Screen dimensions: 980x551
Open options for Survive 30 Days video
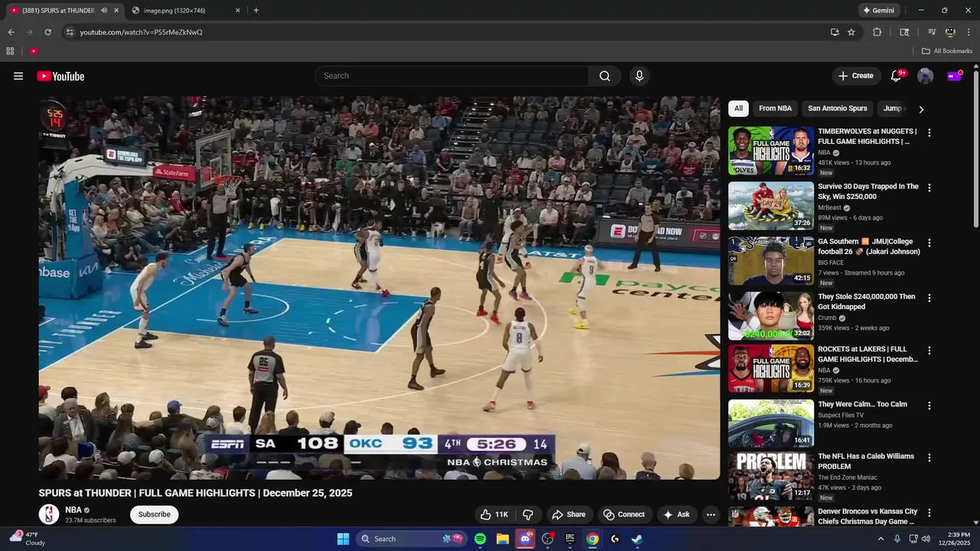tap(929, 187)
